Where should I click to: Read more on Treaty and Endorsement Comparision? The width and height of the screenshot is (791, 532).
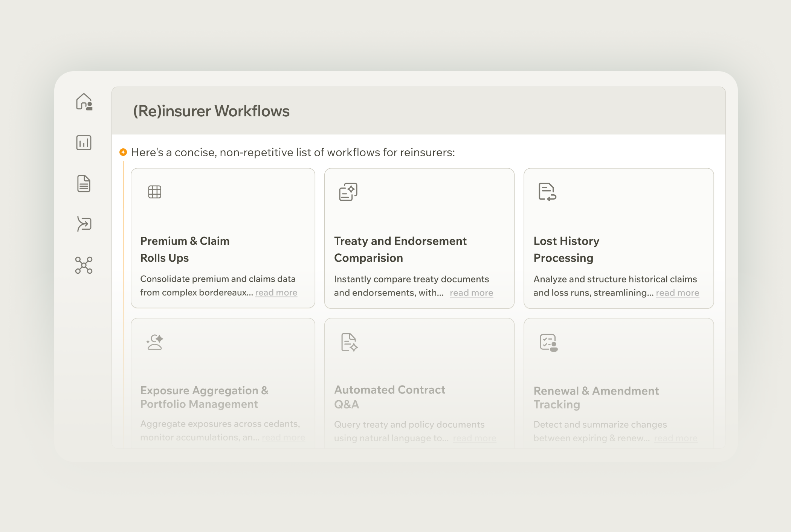pos(471,293)
